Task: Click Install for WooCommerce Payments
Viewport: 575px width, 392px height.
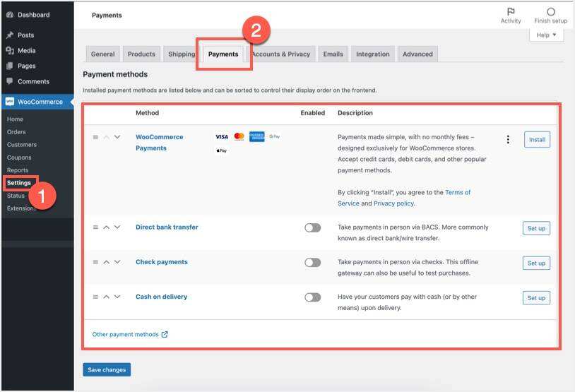Action: coord(537,140)
